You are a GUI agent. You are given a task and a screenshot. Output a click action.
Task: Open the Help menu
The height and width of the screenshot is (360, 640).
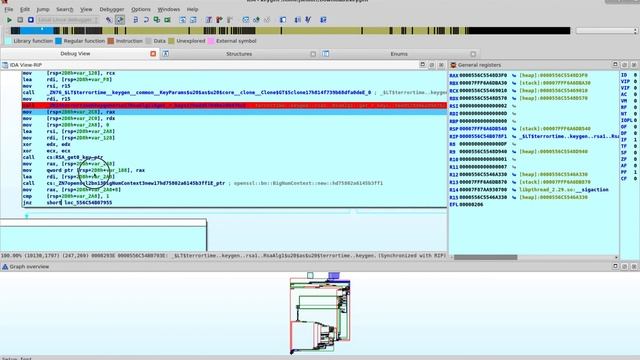(192, 9)
